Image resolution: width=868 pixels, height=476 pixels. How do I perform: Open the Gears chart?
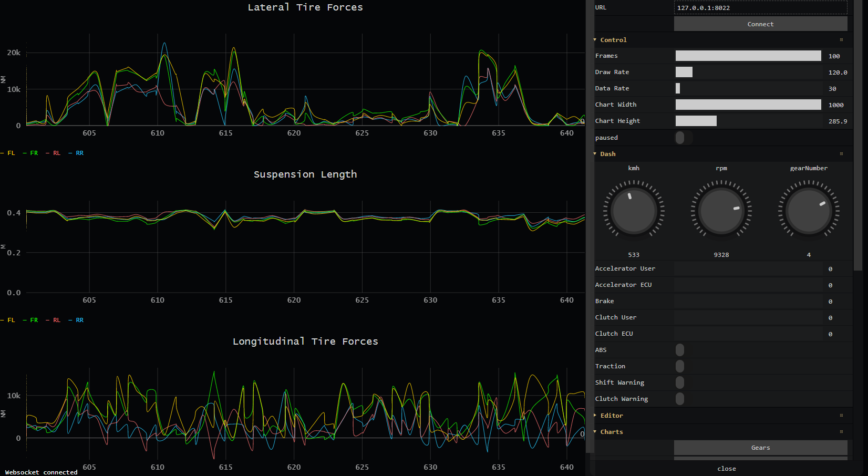[760, 447]
